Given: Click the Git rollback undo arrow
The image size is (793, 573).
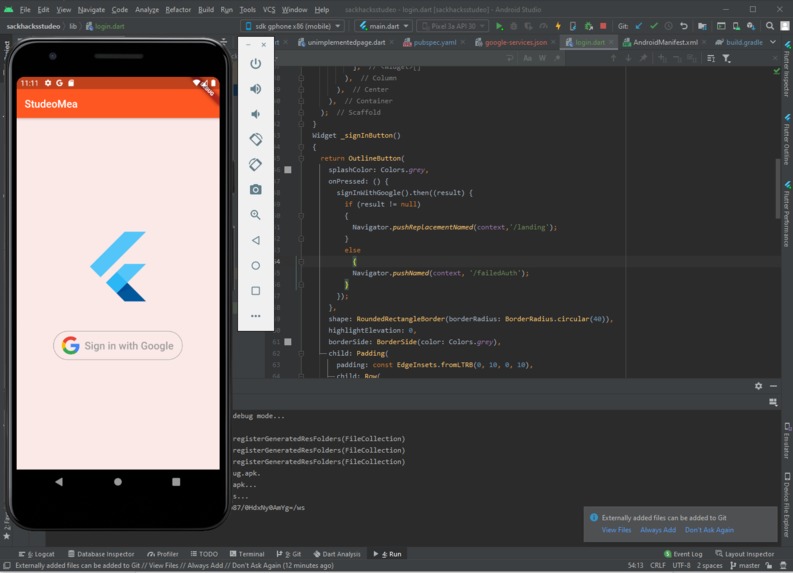Looking at the screenshot, I should [x=684, y=26].
